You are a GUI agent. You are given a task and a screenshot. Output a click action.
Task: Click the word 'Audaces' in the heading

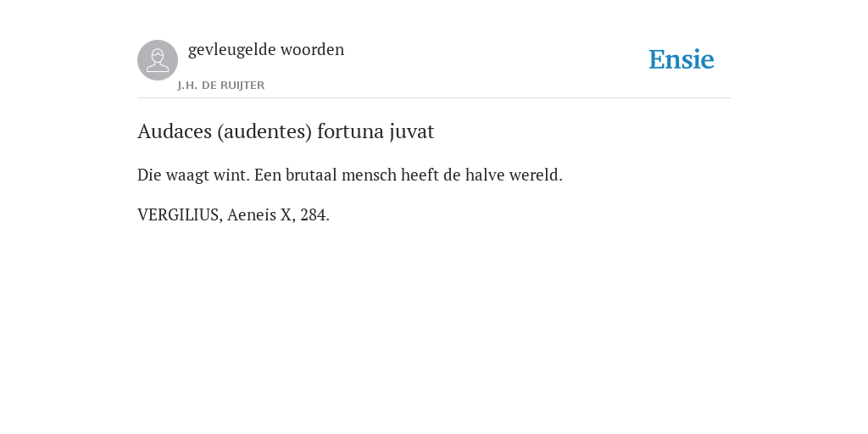pyautogui.click(x=175, y=131)
